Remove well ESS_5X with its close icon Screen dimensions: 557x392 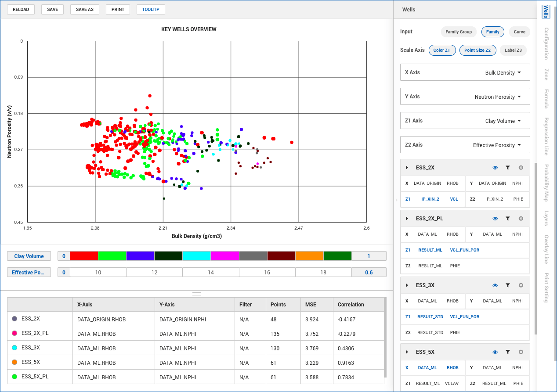point(521,352)
